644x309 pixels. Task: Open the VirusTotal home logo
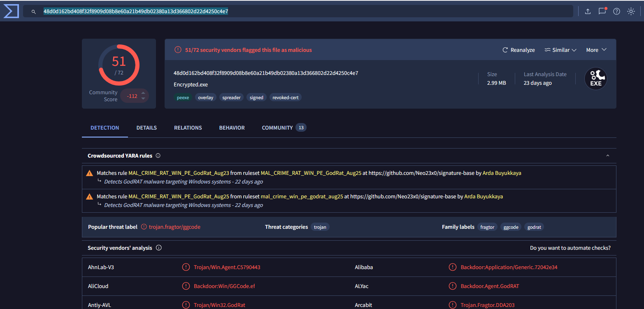(x=11, y=11)
